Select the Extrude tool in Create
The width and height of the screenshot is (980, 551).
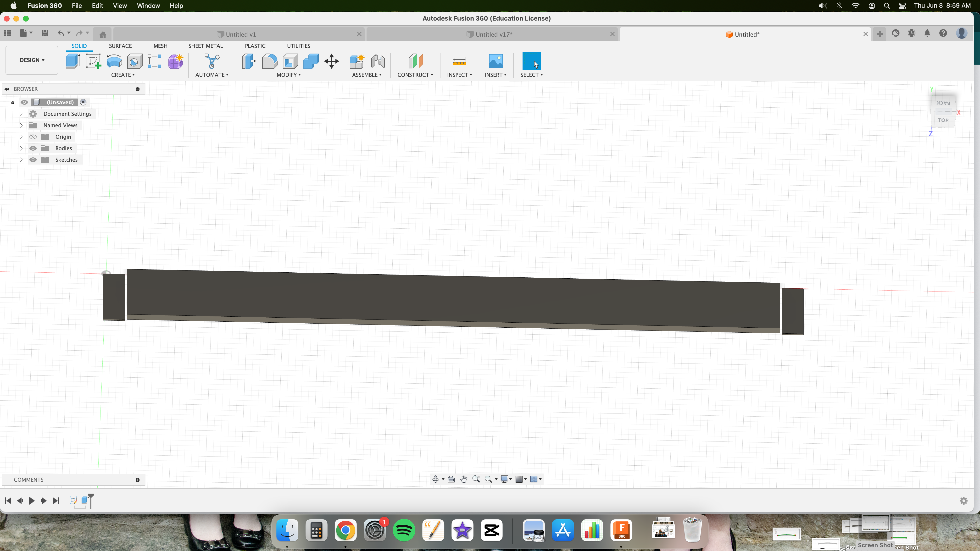73,61
